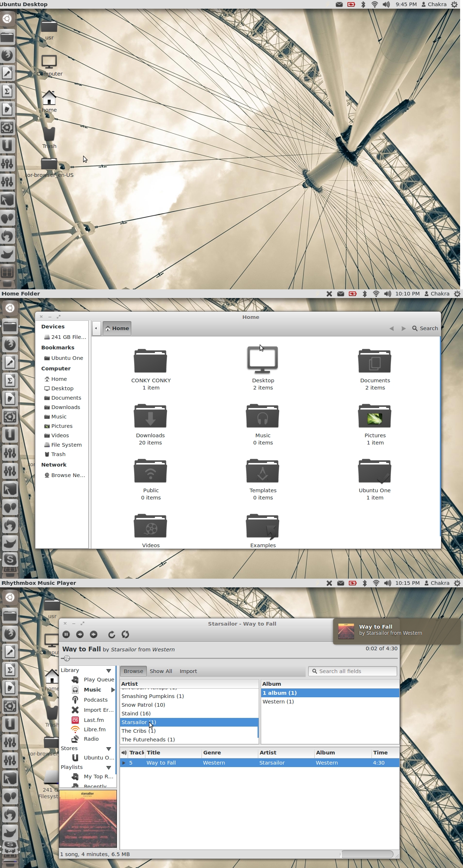Open Ubuntu One store in Rhythmbox sidebar
Screen dimensions: 463x868
click(x=93, y=758)
